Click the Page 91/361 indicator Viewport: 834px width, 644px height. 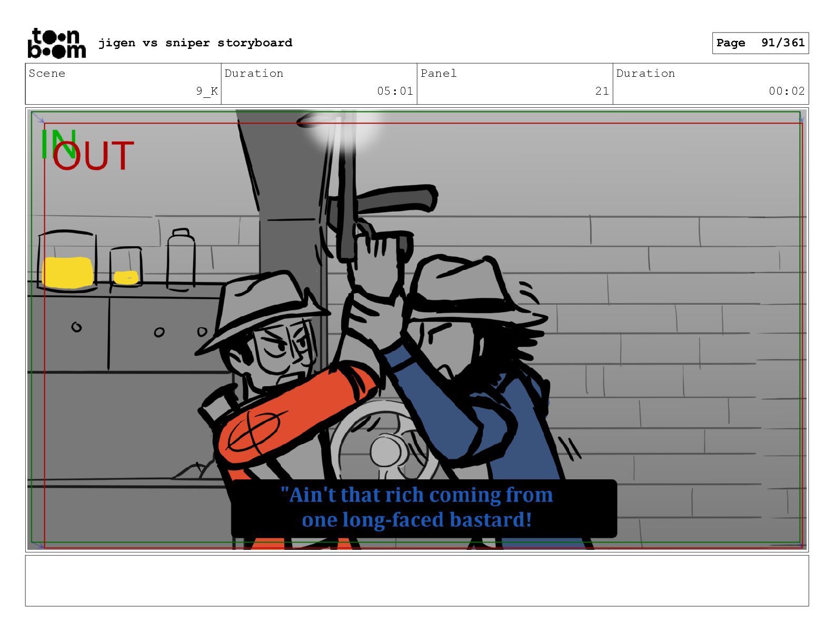click(760, 43)
